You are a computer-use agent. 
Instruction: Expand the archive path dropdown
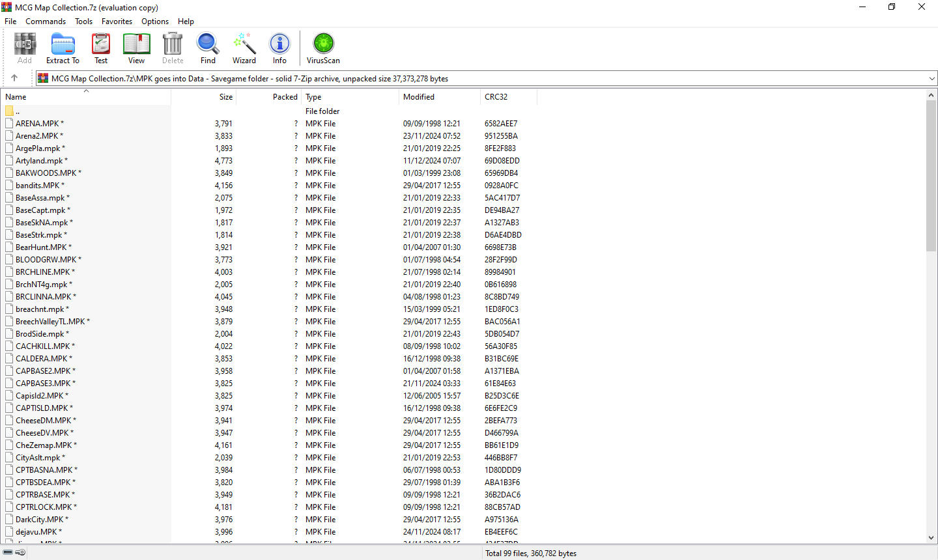[x=931, y=79]
